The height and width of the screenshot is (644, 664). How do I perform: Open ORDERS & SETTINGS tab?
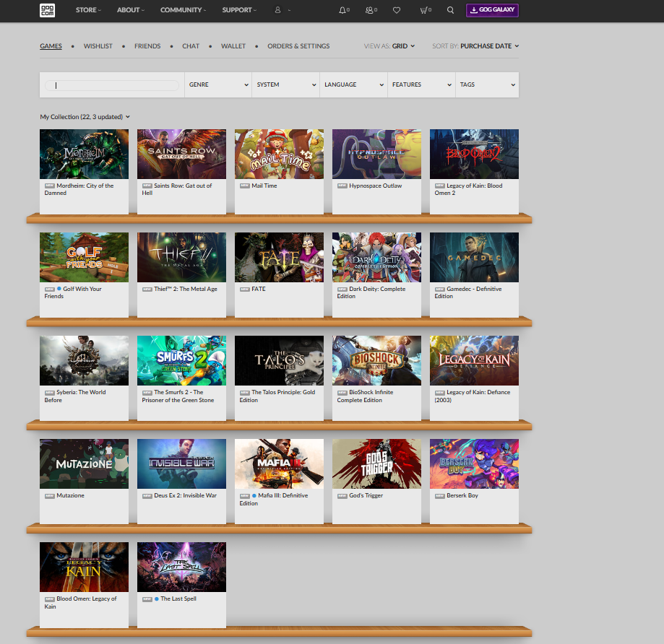(x=298, y=46)
